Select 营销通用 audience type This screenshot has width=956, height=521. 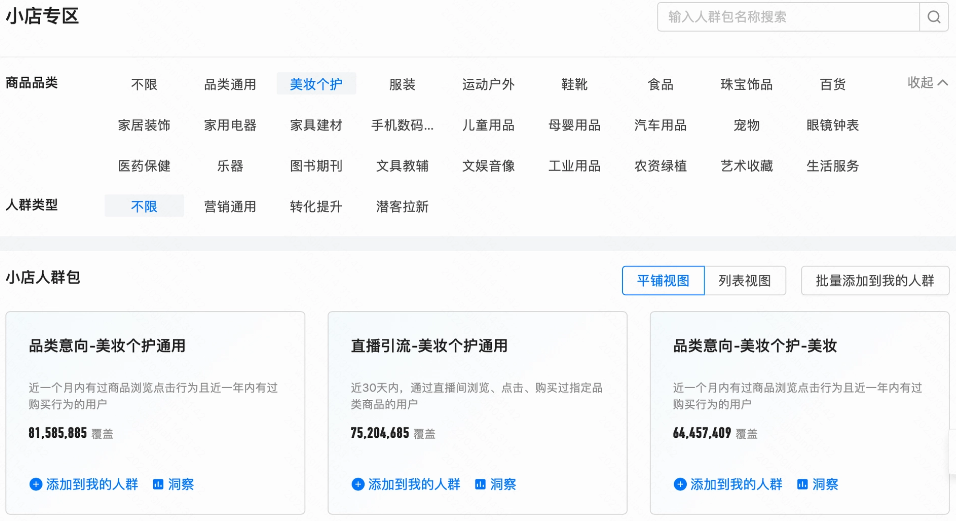point(230,207)
